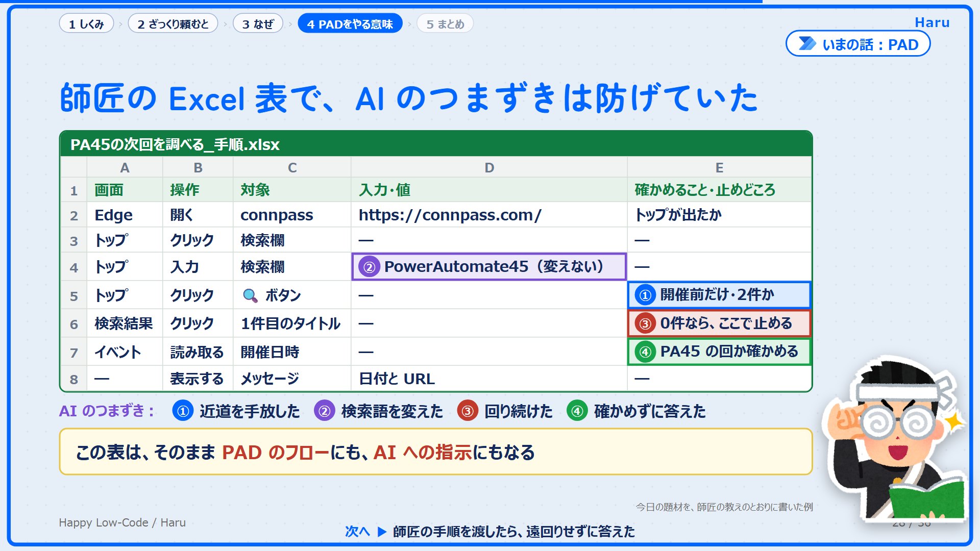Select the '4 PADをやる意味' tab
This screenshot has width=980, height=551.
[x=350, y=24]
